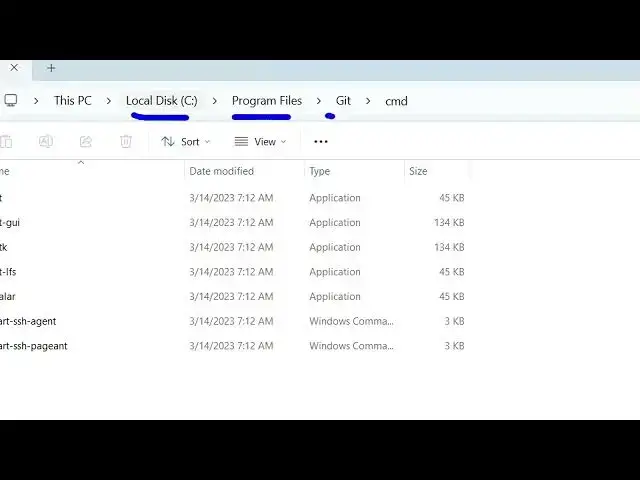
Task: Sort by the Size column header
Action: [x=418, y=171]
